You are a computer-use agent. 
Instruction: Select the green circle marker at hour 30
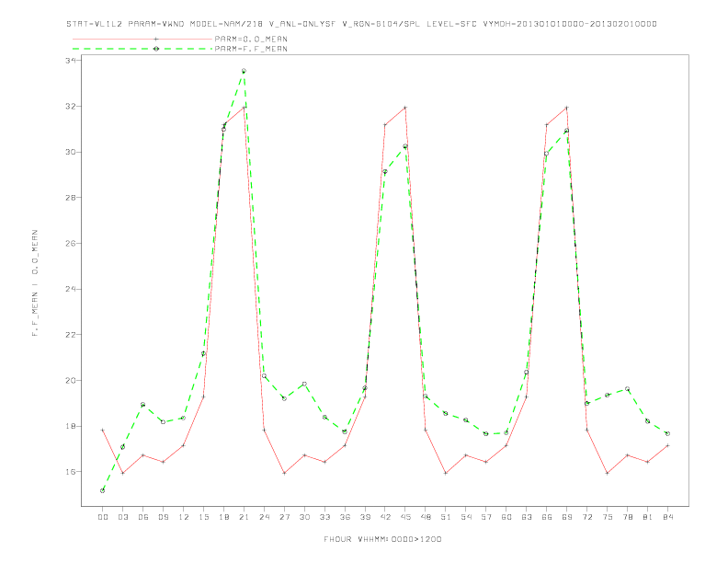[x=304, y=384]
